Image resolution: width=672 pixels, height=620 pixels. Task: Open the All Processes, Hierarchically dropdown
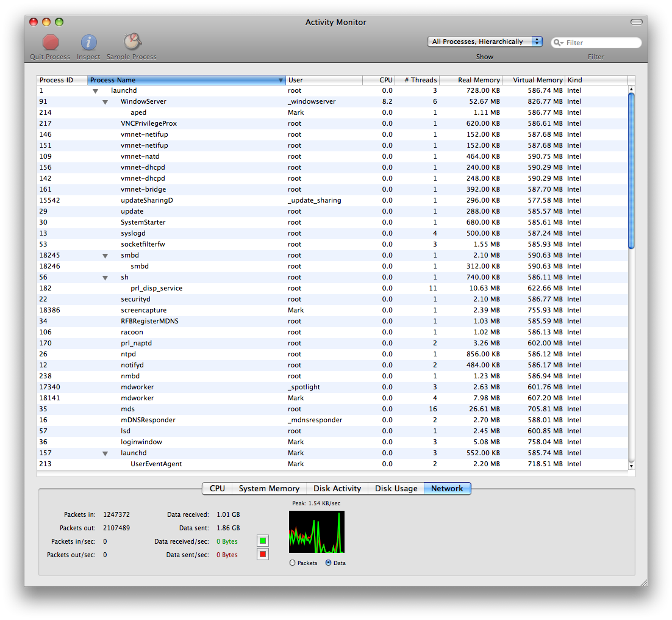[x=485, y=41]
